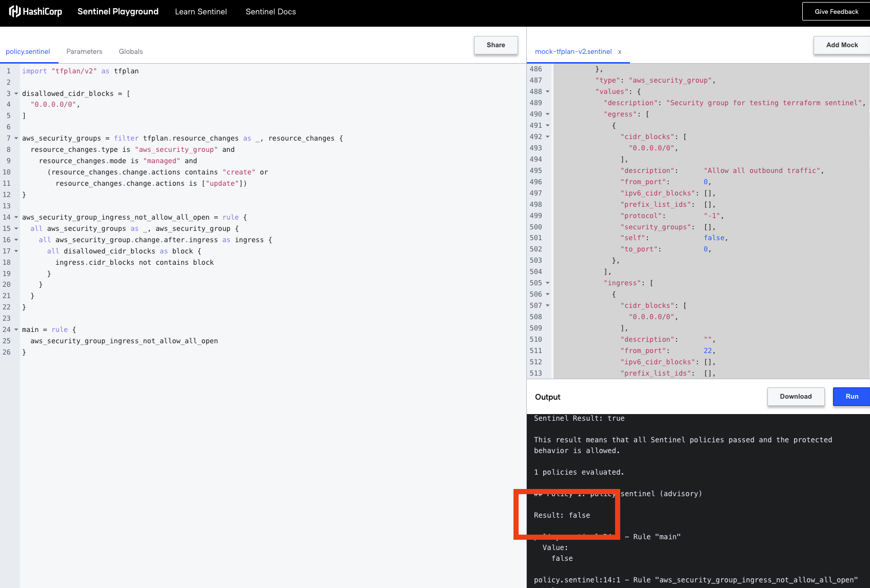This screenshot has width=870, height=588.
Task: Click line number 513 in mock gutter
Action: click(536, 373)
